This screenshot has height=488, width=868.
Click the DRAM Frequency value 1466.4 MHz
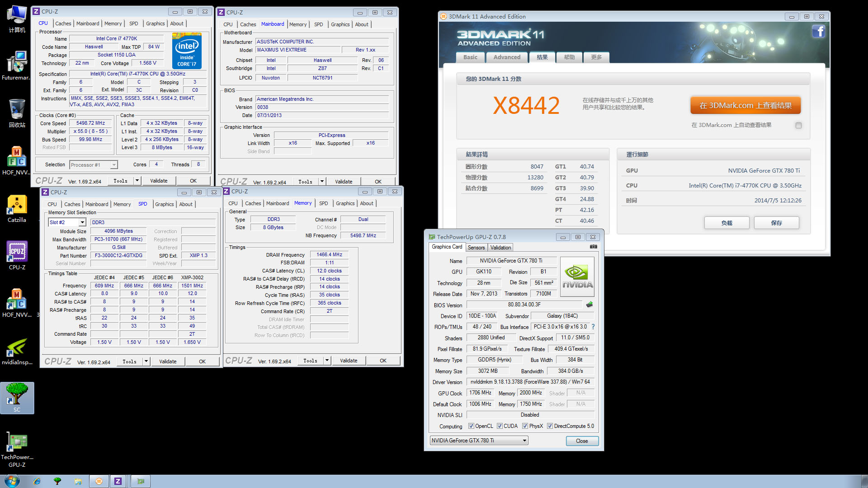[x=329, y=254]
